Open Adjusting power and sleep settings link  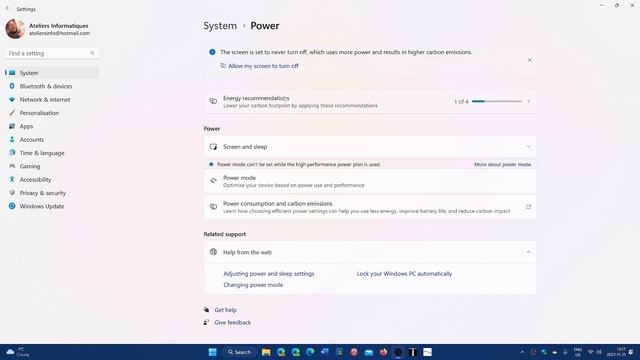point(269,274)
